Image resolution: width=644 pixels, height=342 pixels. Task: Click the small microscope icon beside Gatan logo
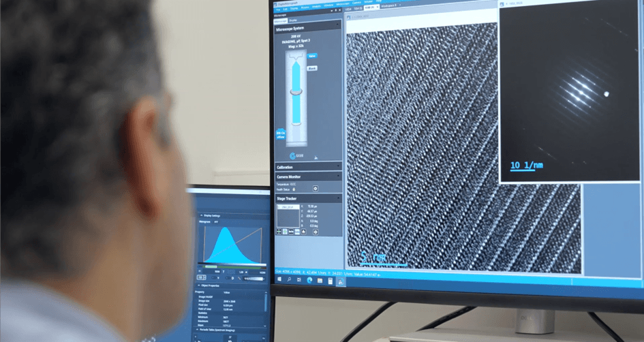pos(316,157)
